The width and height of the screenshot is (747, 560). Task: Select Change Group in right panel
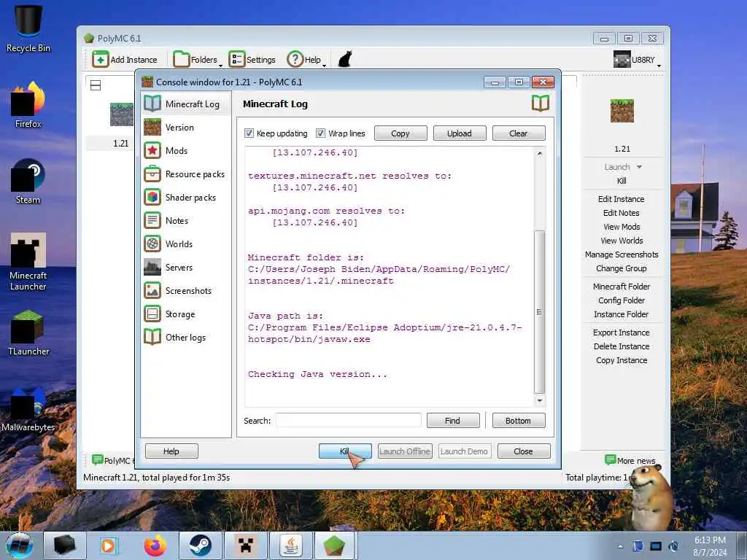click(x=622, y=268)
